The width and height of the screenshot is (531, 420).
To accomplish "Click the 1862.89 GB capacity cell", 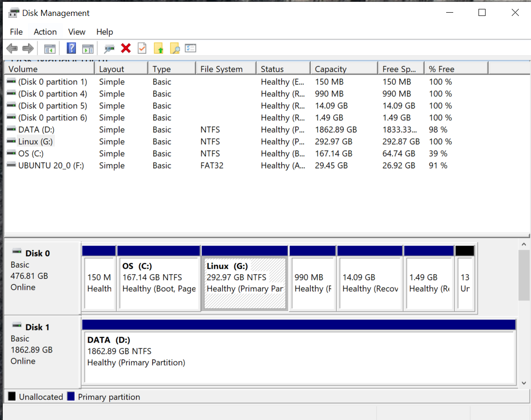I will coord(336,130).
